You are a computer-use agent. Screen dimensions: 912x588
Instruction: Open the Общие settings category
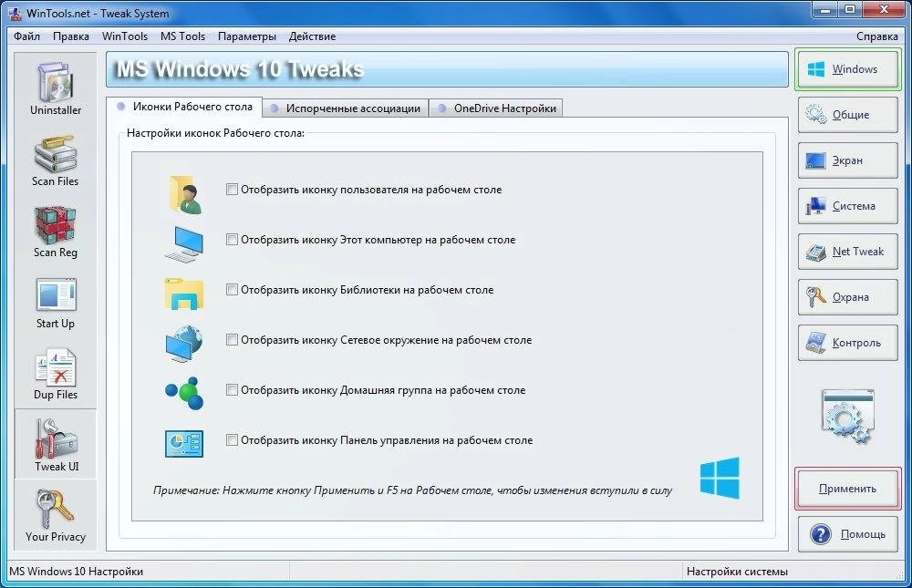click(847, 115)
